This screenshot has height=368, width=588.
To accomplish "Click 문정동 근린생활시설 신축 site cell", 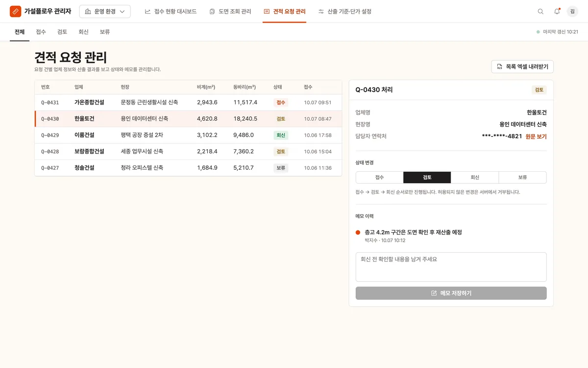I will coord(149,103).
